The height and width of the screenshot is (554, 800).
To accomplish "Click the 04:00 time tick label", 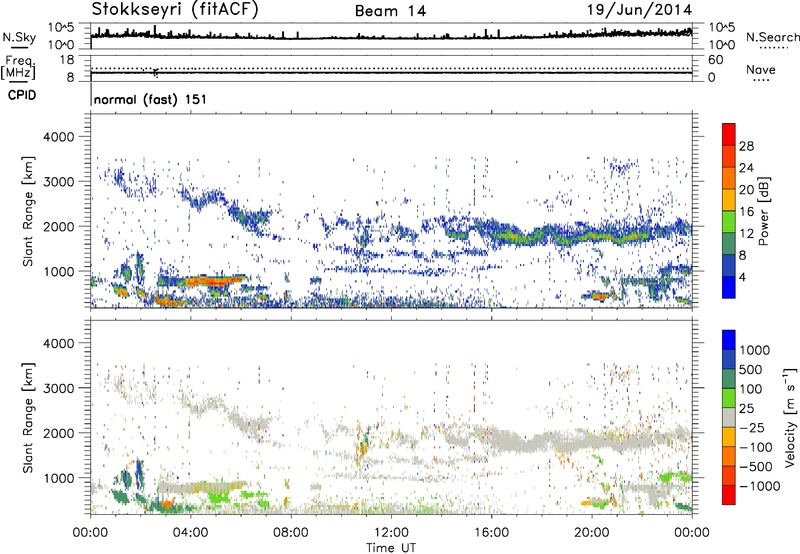I will pos(190,533).
